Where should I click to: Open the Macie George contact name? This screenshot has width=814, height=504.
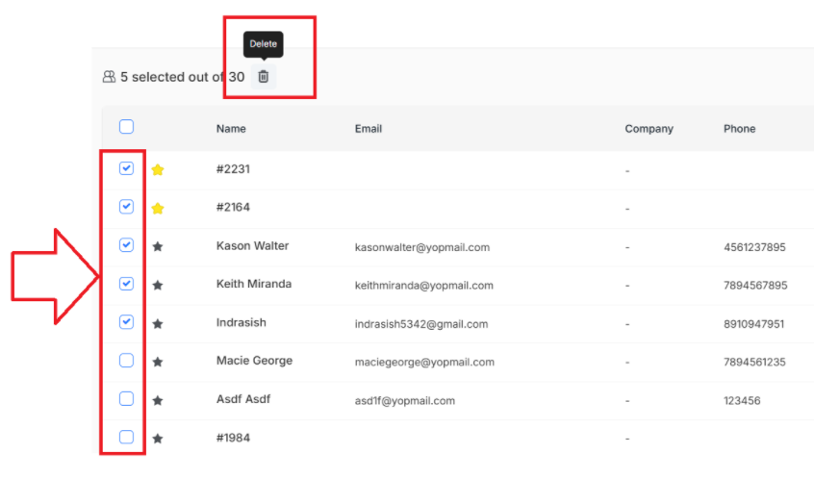click(254, 361)
